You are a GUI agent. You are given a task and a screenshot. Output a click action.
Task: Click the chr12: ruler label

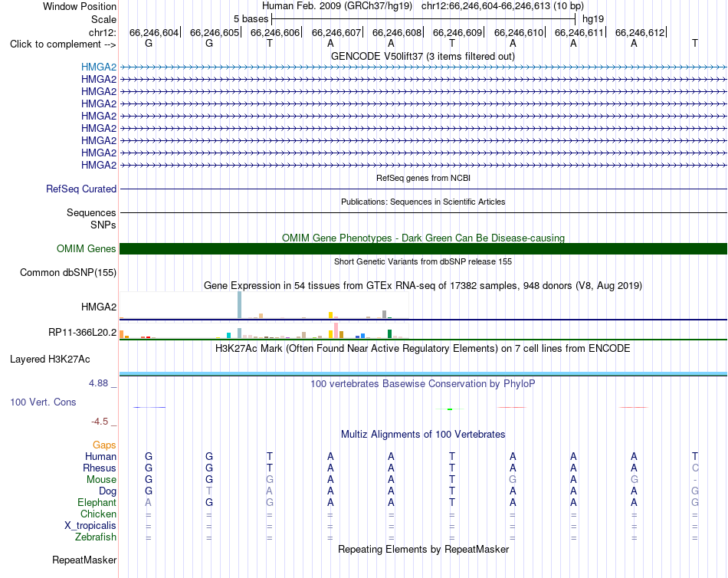pyautogui.click(x=103, y=32)
